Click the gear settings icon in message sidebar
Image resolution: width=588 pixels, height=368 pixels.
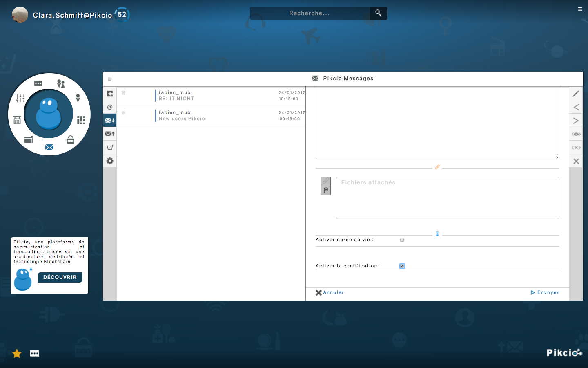pos(110,161)
